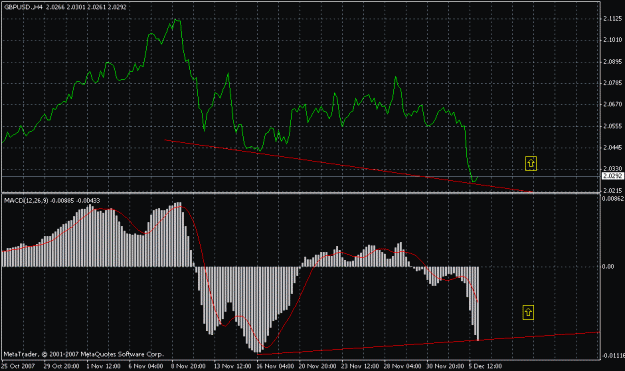Click the 2.1010 price axis label
The height and width of the screenshot is (371, 625).
(612, 39)
